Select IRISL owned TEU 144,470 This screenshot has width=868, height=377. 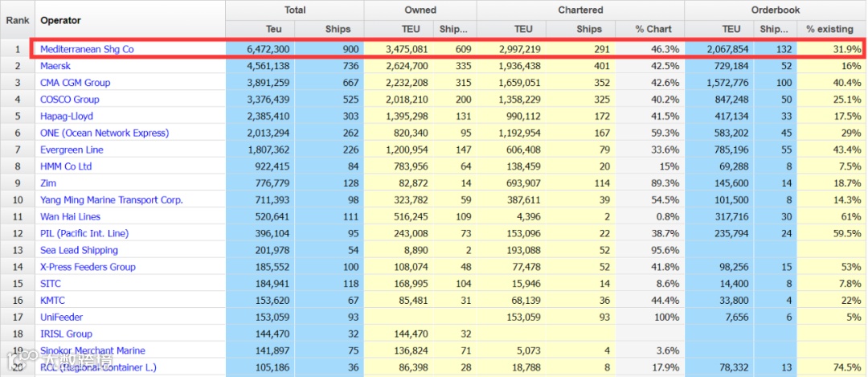409,334
